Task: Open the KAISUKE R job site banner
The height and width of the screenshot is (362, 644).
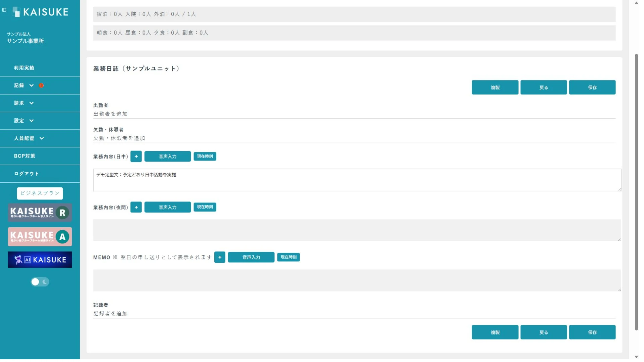Action: coord(40,213)
